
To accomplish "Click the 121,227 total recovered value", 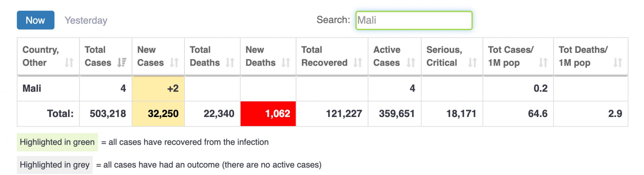I will coord(344,114).
